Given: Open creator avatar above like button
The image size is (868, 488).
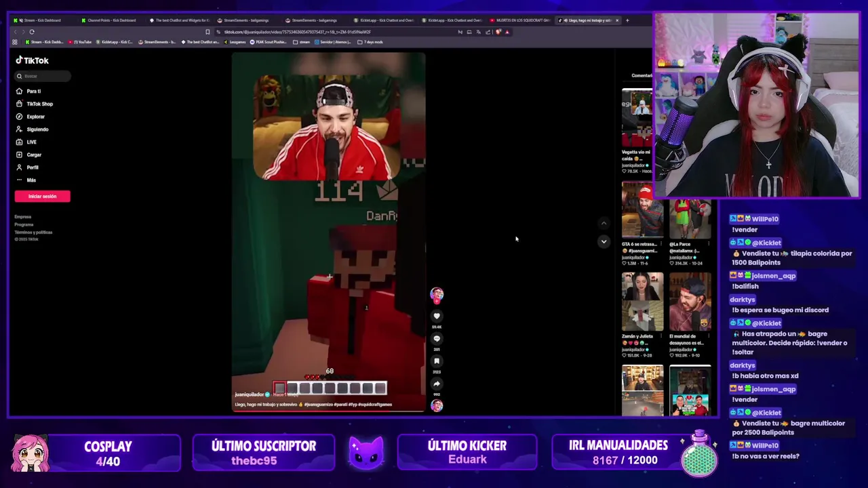Looking at the screenshot, I should pyautogui.click(x=437, y=294).
